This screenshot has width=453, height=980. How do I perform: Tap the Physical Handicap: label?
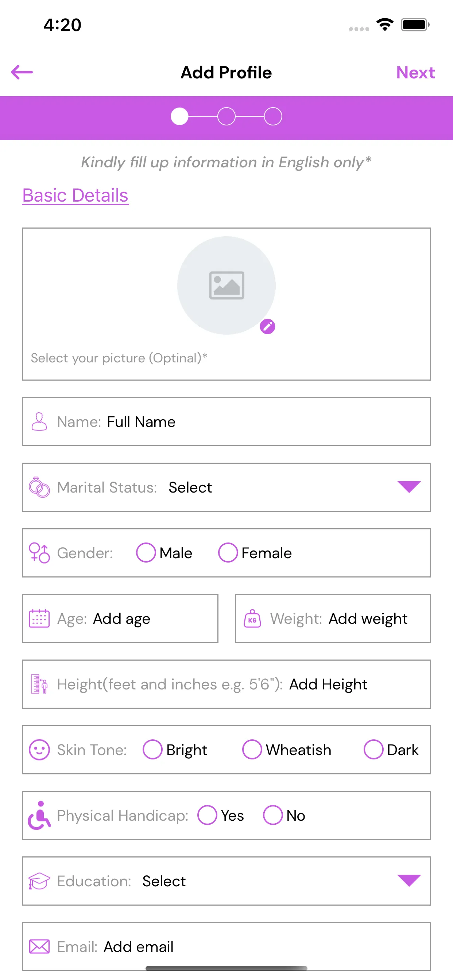tap(123, 815)
